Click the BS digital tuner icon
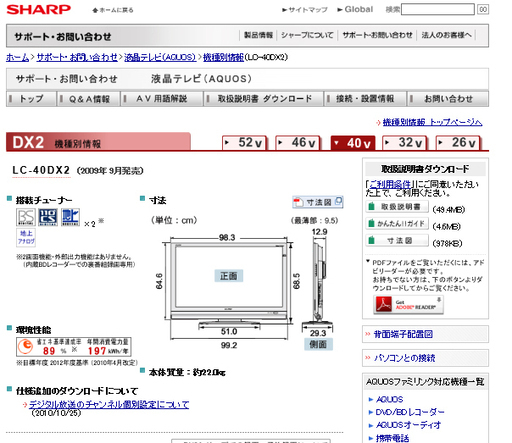This screenshot has width=512, height=443. pos(26,217)
